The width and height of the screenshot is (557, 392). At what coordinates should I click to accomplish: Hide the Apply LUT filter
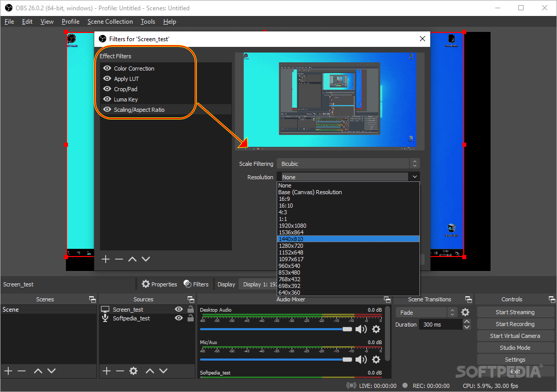point(107,78)
